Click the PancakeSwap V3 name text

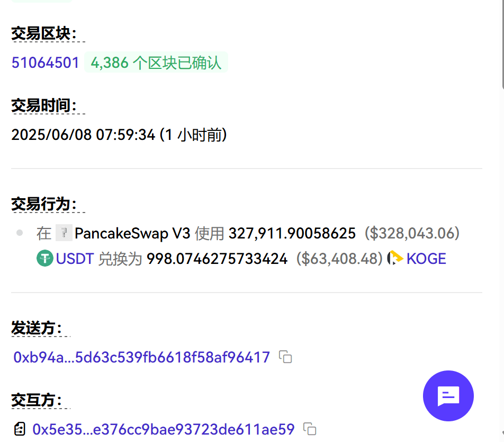132,233
